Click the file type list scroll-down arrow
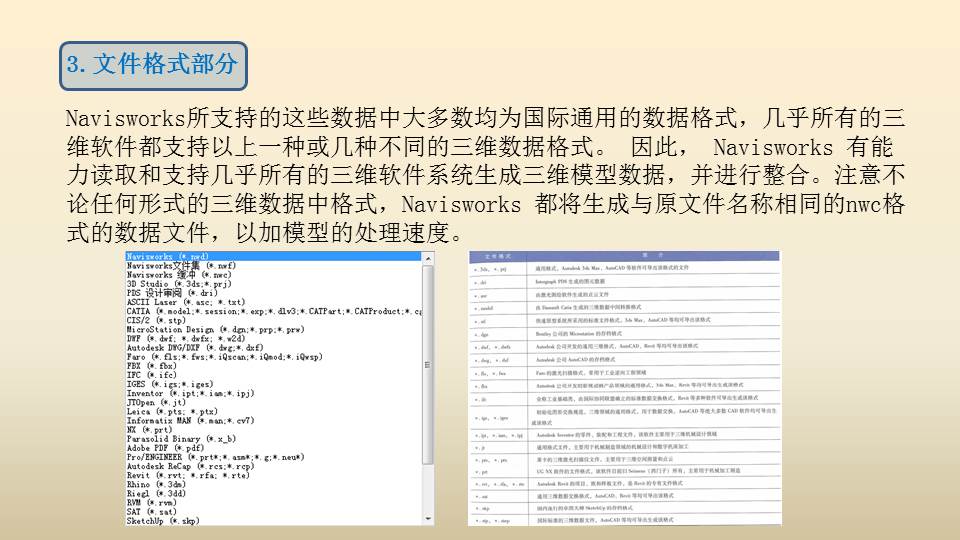Screen dimensions: 960x540 pyautogui.click(x=428, y=519)
